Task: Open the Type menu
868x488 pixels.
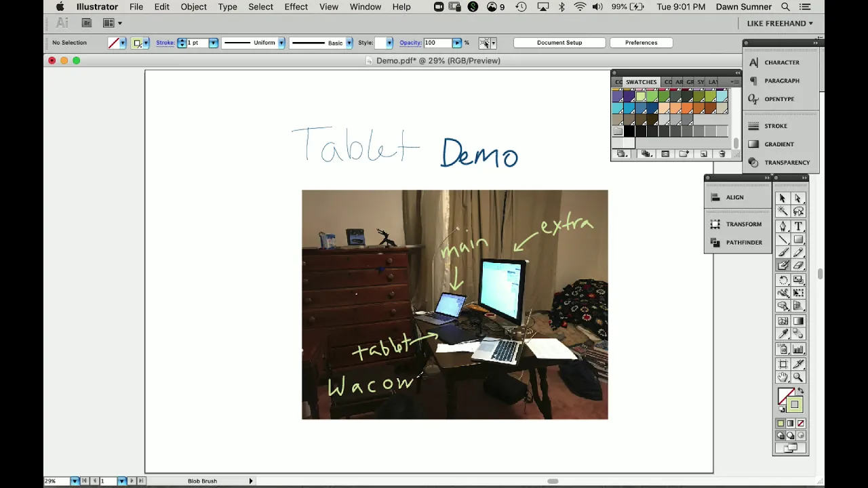Action: [x=227, y=7]
